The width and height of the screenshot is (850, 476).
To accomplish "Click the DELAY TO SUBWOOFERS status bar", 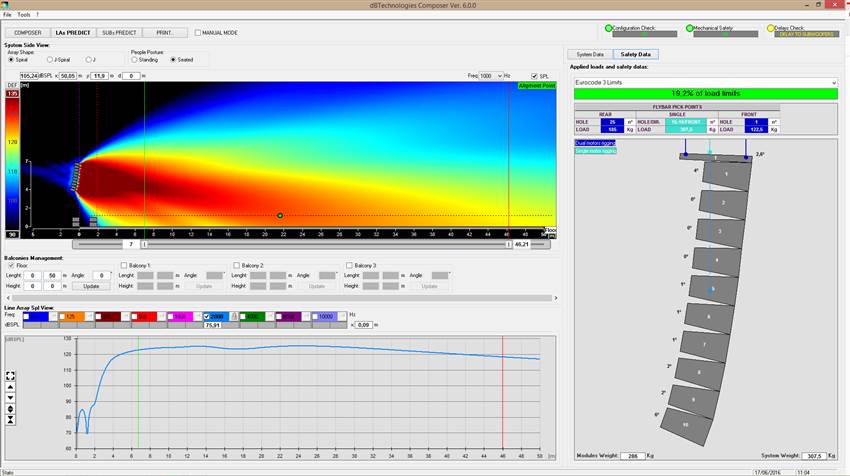I will coord(807,34).
